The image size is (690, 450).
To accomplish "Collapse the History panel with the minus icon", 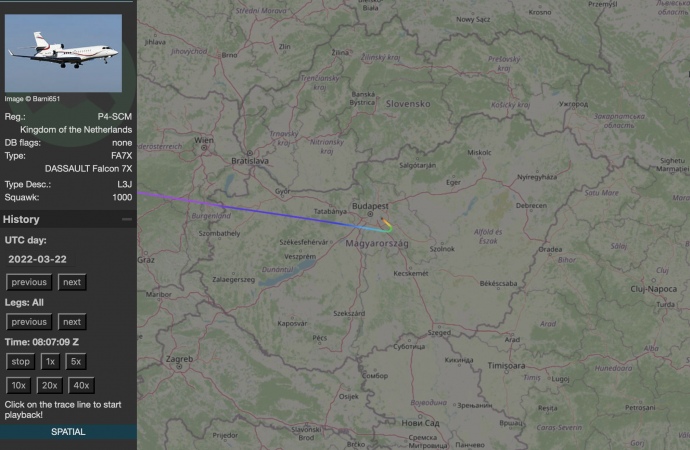I will coord(127,219).
